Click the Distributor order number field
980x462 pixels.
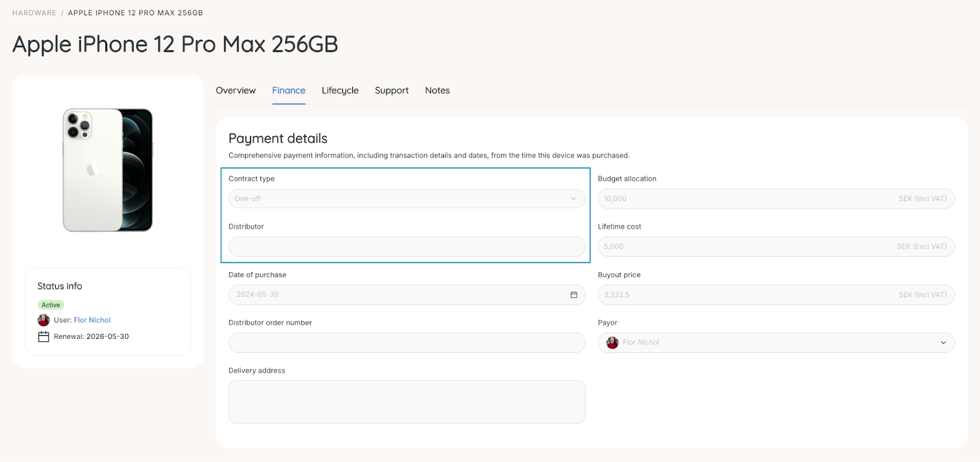click(x=407, y=343)
